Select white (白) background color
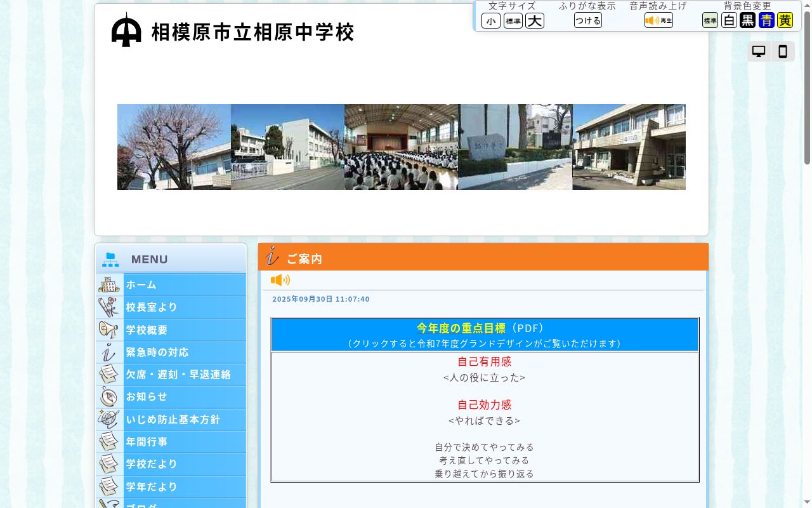Screen dimensions: 812x508 (729, 20)
